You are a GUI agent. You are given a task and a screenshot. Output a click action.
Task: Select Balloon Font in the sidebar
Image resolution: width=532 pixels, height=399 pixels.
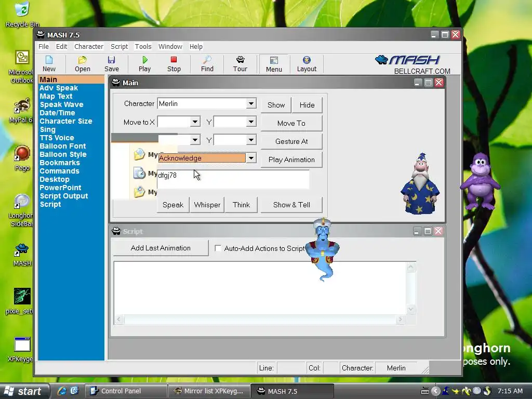point(63,146)
